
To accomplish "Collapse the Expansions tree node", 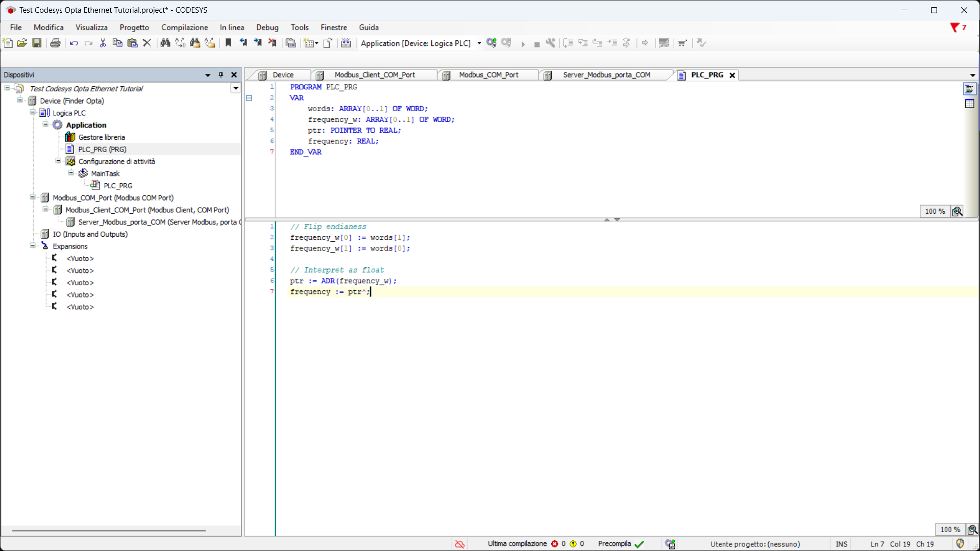I will [x=33, y=246].
